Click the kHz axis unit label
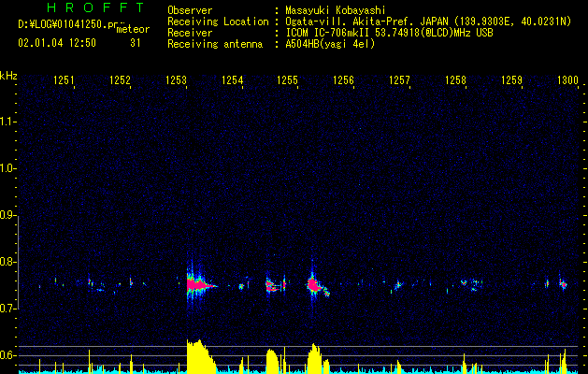Image resolution: width=588 pixels, height=374 pixels. pyautogui.click(x=8, y=76)
